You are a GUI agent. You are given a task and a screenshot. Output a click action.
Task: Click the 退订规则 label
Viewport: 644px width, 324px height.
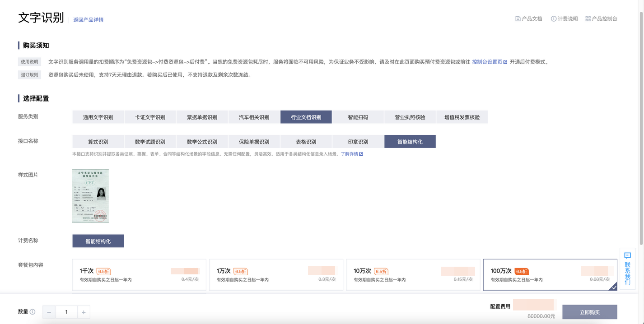click(30, 74)
